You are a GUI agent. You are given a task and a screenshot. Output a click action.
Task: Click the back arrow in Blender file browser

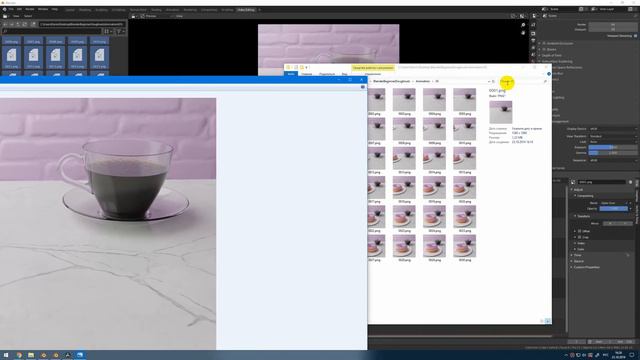click(5, 24)
